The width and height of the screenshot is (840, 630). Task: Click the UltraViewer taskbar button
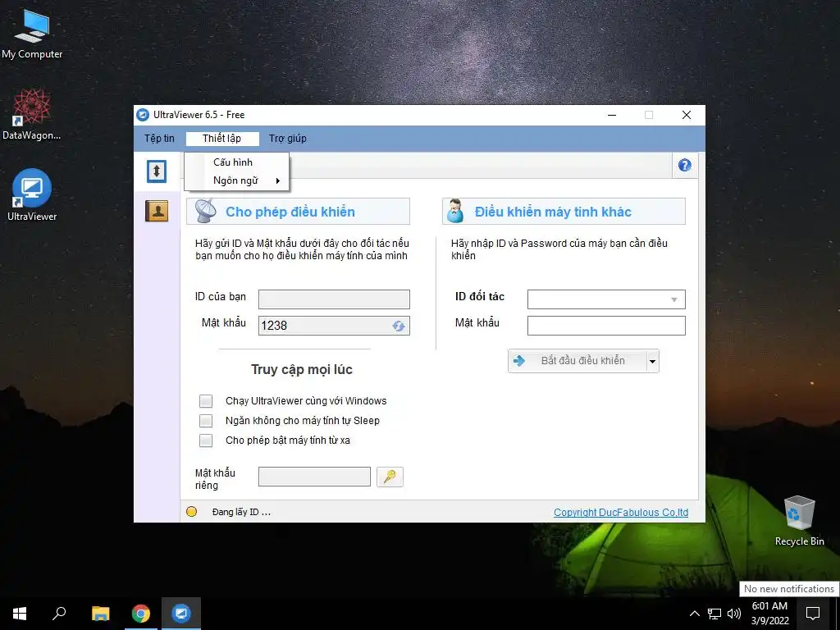181,614
